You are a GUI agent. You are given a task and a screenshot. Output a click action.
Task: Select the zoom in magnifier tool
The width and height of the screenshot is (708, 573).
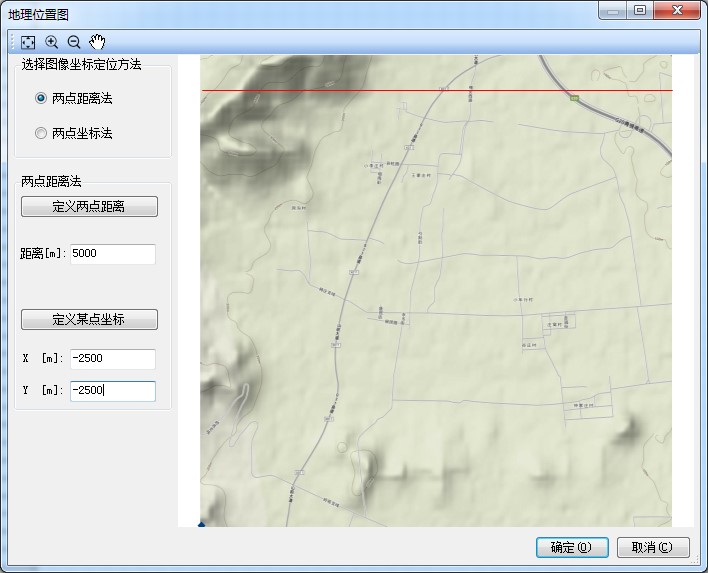point(51,42)
